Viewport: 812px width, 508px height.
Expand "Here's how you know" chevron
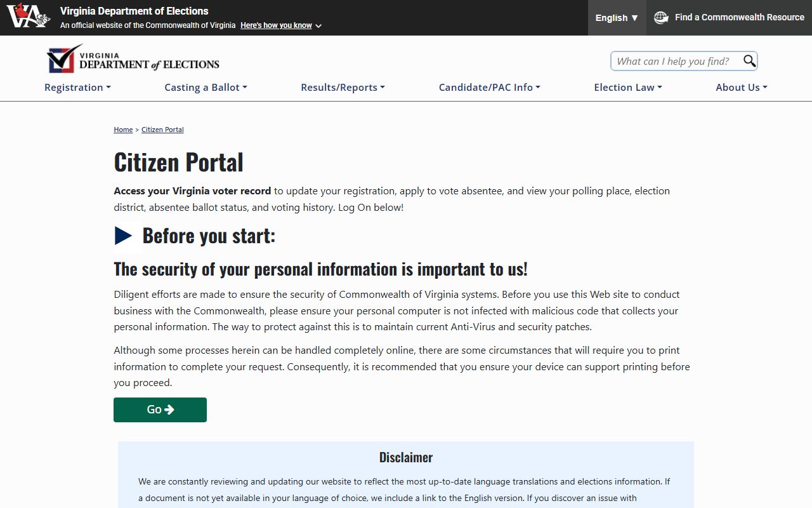[318, 26]
